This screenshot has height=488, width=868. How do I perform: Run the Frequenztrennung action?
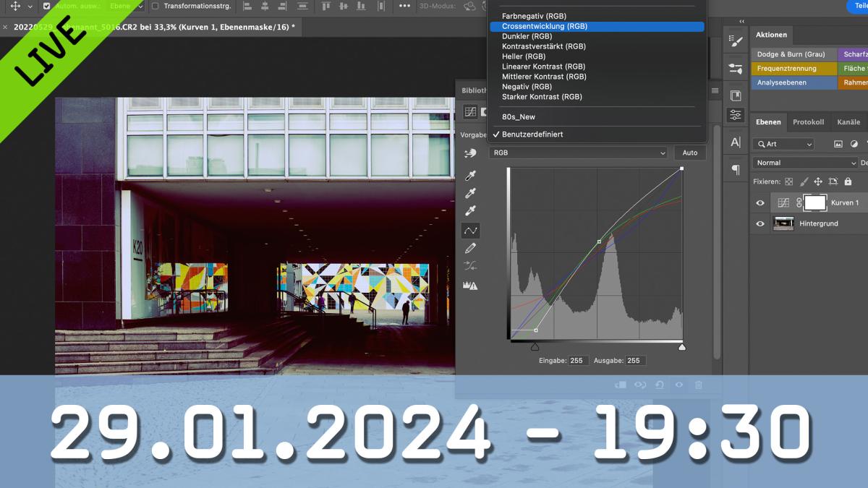(793, 69)
